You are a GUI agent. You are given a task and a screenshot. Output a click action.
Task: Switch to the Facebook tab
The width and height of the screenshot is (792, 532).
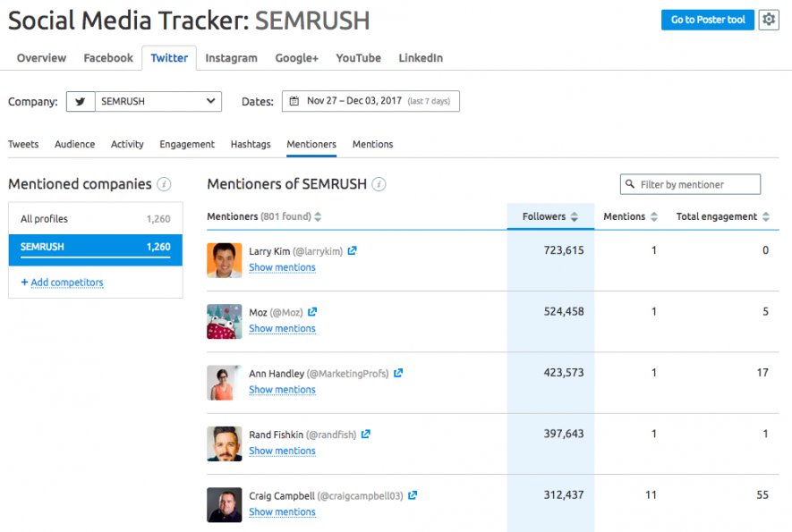(x=108, y=58)
